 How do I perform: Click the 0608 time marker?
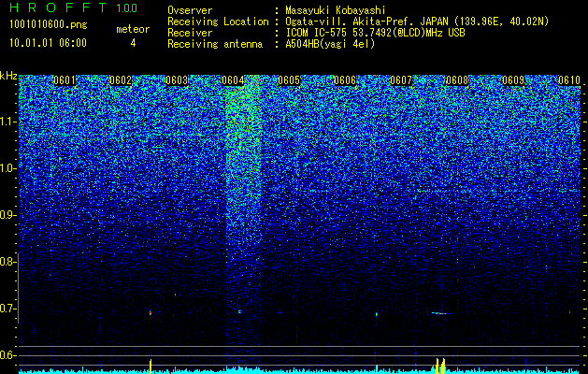pos(457,80)
